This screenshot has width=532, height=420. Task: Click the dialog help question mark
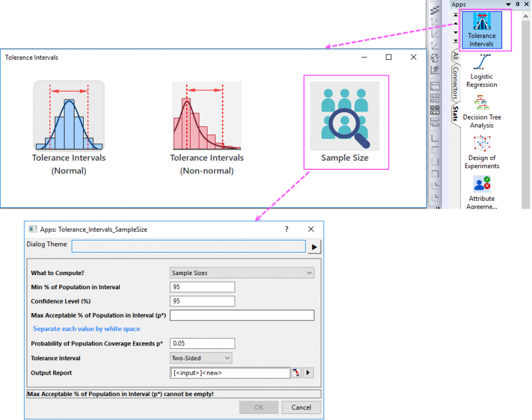coord(287,229)
